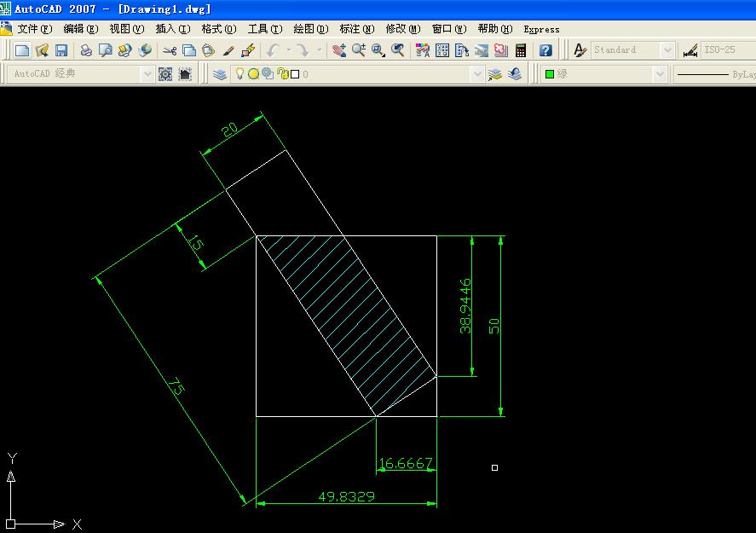Click Zoom Previous icon

pos(398,50)
